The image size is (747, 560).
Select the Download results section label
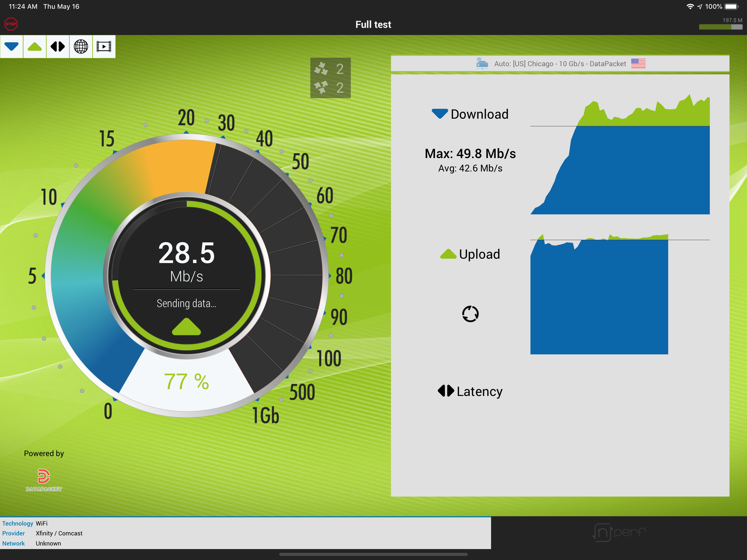470,114
